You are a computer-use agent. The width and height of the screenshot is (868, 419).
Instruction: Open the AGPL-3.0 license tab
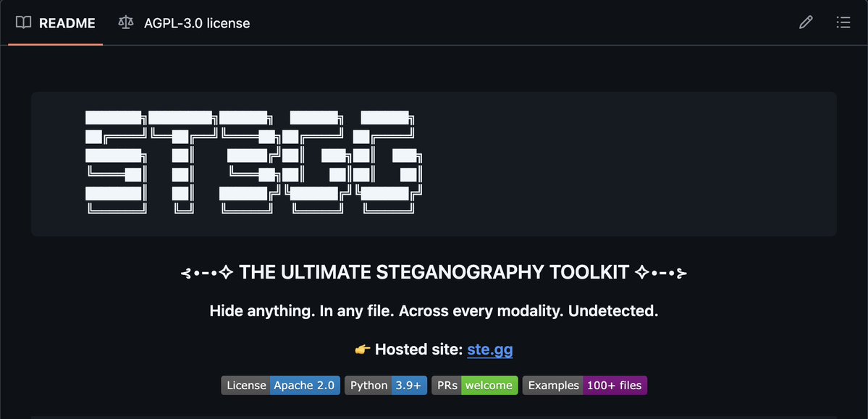184,22
